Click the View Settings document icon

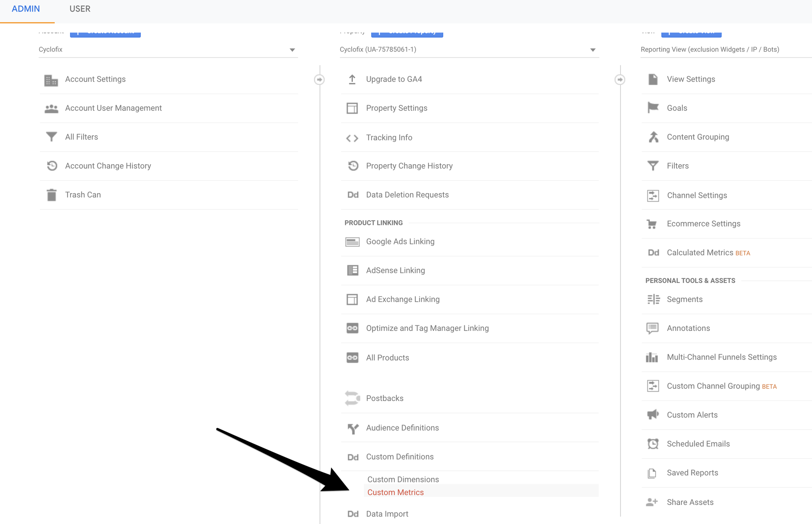pyautogui.click(x=653, y=79)
